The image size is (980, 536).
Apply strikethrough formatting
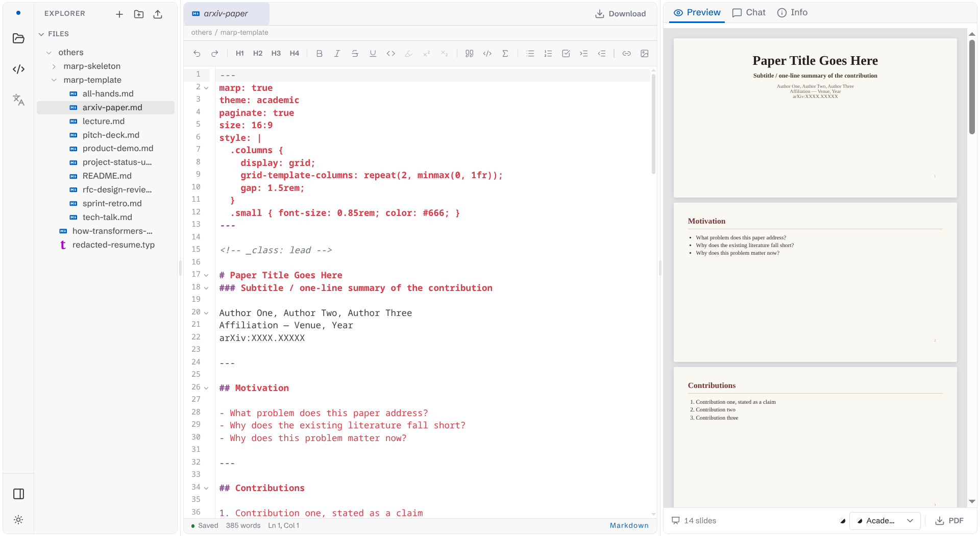pyautogui.click(x=355, y=54)
